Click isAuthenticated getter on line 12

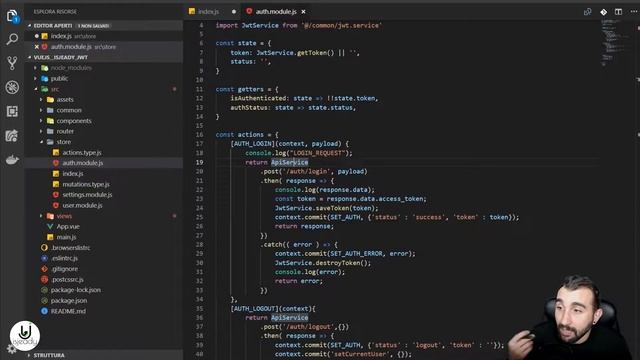(258, 98)
